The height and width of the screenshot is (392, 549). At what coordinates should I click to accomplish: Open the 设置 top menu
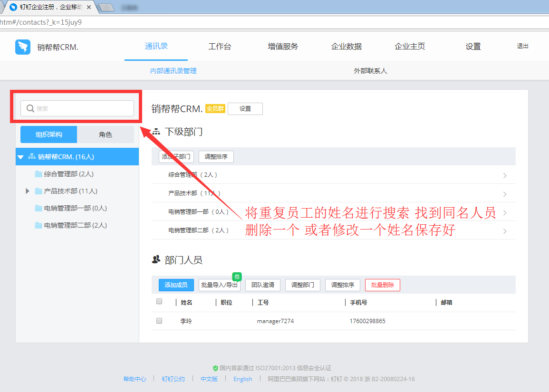click(x=473, y=47)
